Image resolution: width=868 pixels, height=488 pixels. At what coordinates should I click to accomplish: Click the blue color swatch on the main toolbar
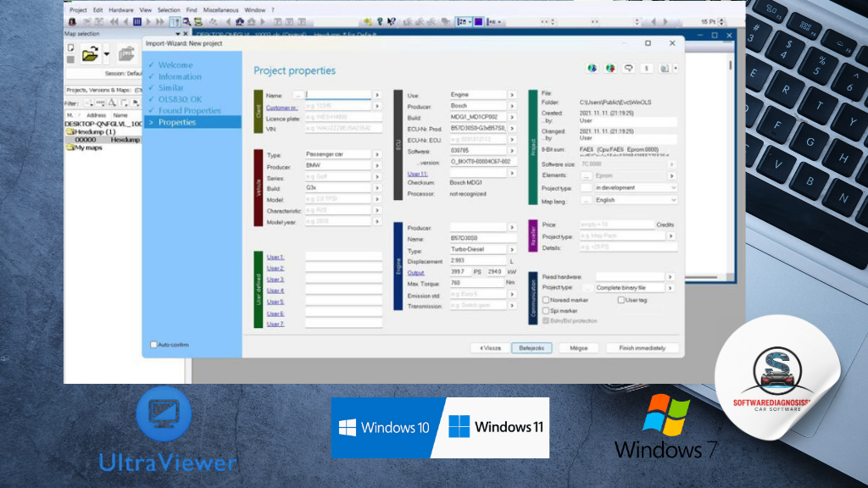pyautogui.click(x=476, y=19)
